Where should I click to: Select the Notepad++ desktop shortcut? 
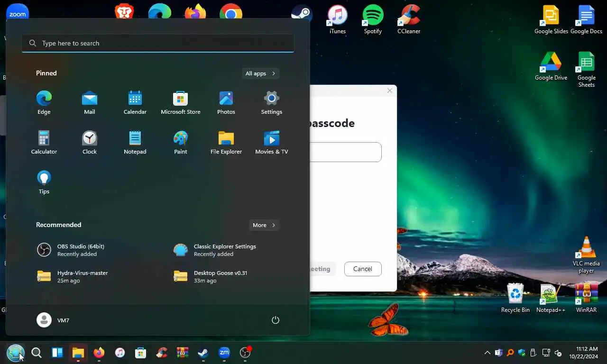point(551,298)
